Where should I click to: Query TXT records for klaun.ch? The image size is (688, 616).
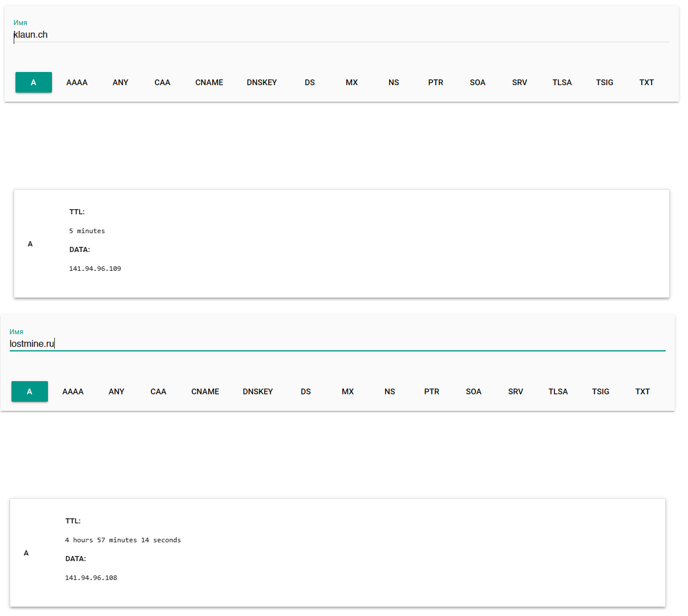tap(647, 82)
